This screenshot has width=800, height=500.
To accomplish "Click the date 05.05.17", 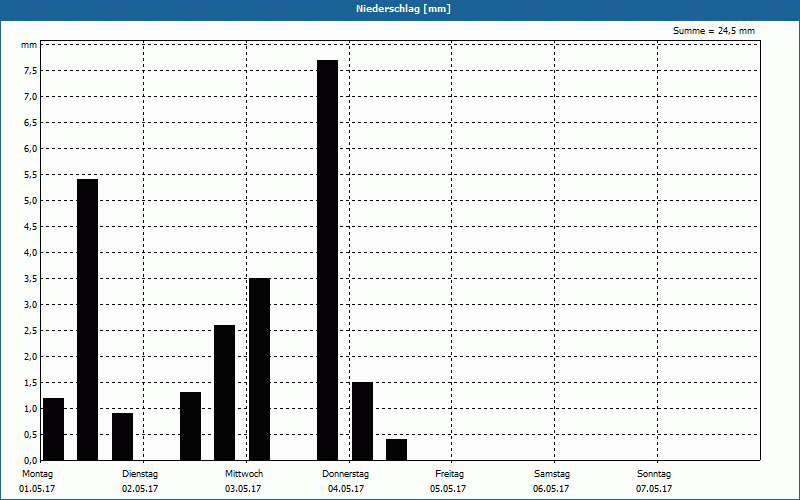I will click(448, 489).
